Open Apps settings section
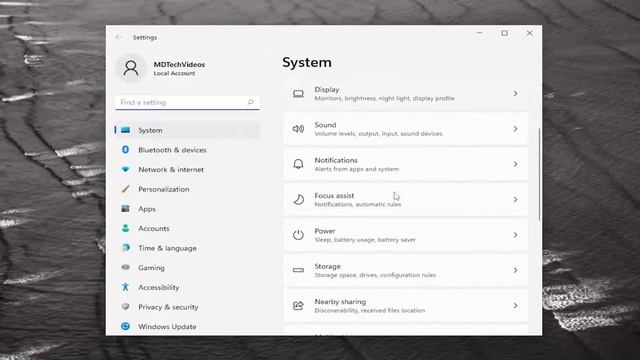640x360 pixels. [x=187, y=209]
